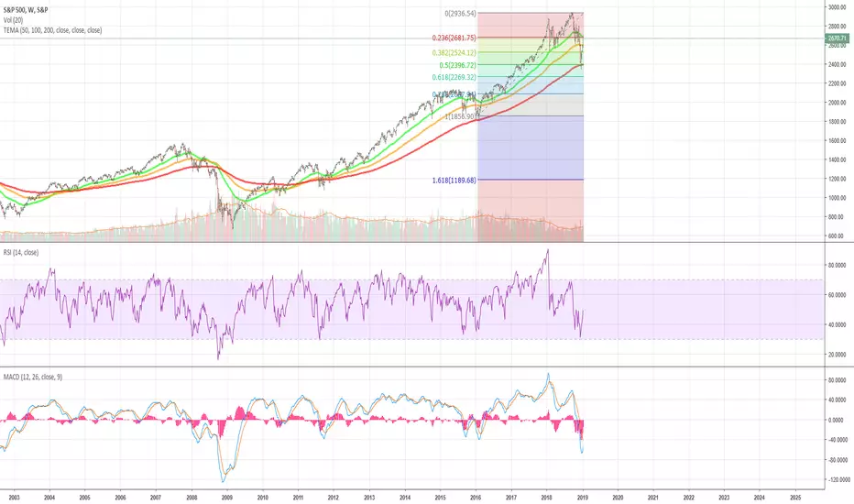Click the current price tag 2670.71
Screen dimensions: 854x504
[x=838, y=38]
